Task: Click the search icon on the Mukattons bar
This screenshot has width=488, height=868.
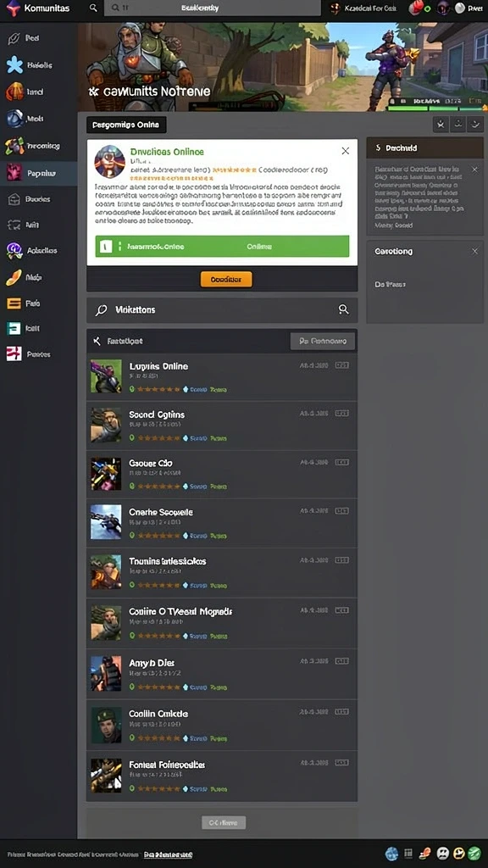Action: tap(344, 309)
